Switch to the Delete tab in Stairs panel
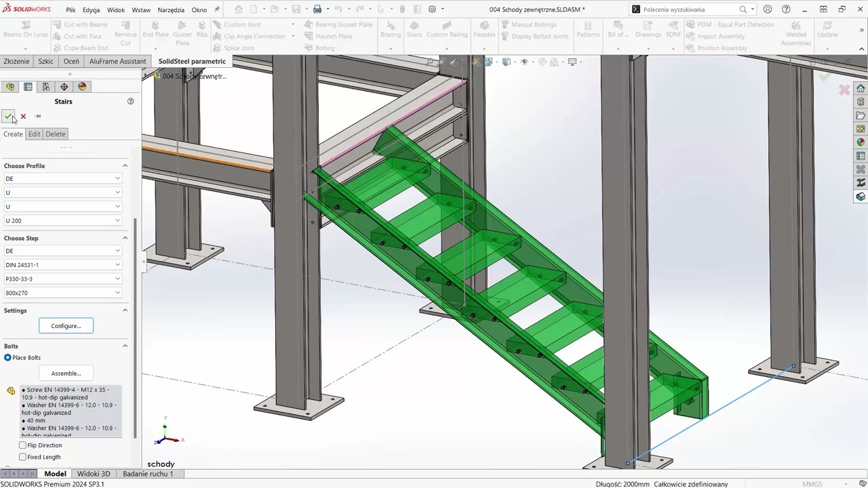 click(56, 134)
